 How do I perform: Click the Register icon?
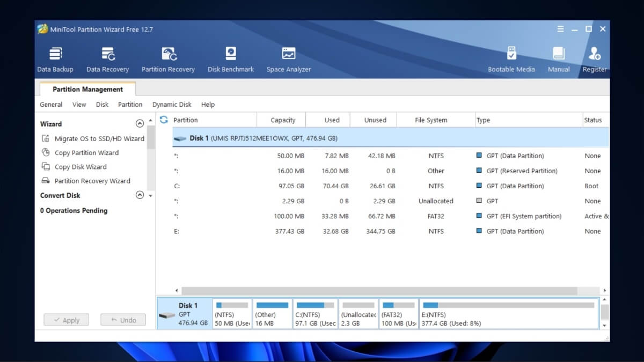pos(595,58)
